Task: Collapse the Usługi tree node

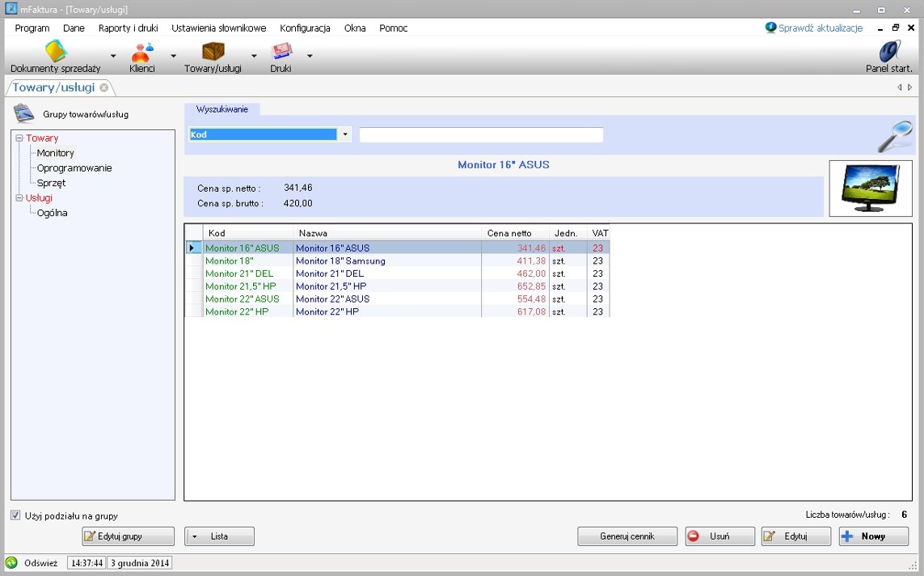Action: (x=19, y=198)
